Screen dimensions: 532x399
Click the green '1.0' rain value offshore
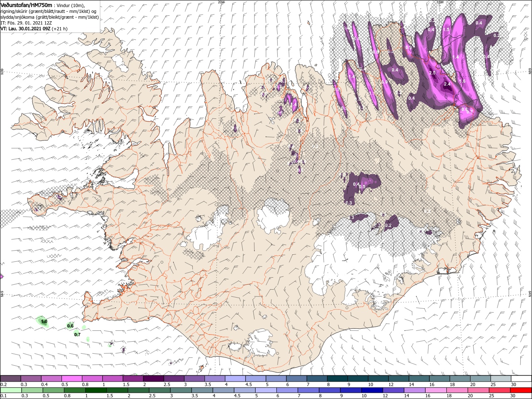pyautogui.click(x=44, y=322)
